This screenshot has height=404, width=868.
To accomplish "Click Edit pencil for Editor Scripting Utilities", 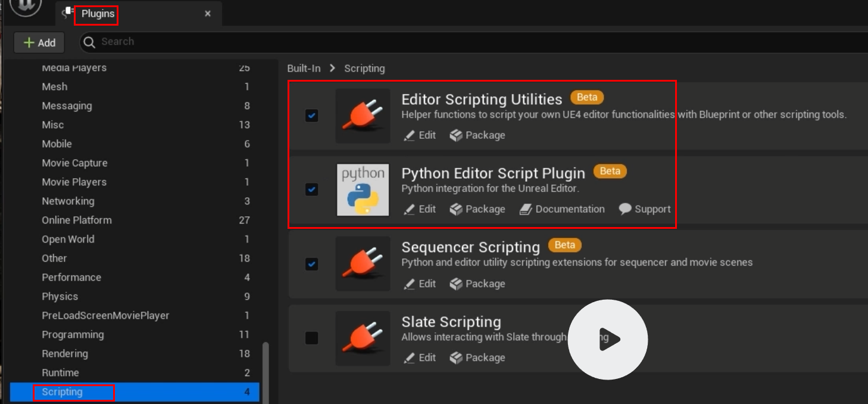I will click(x=420, y=135).
